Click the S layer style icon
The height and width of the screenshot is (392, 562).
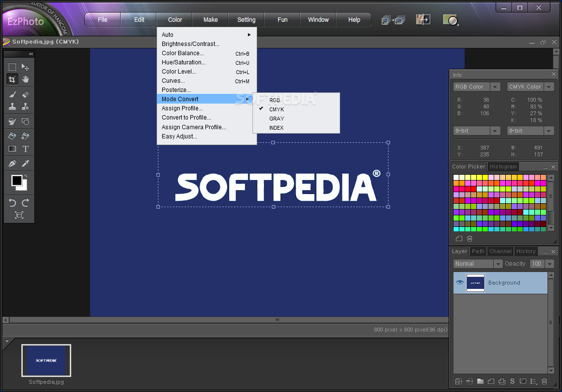coord(512,381)
